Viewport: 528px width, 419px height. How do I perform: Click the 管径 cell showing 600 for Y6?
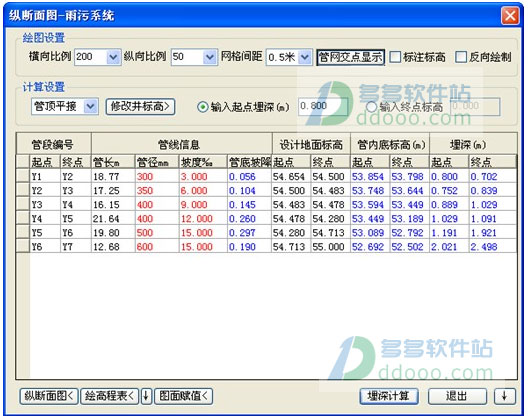click(x=157, y=247)
